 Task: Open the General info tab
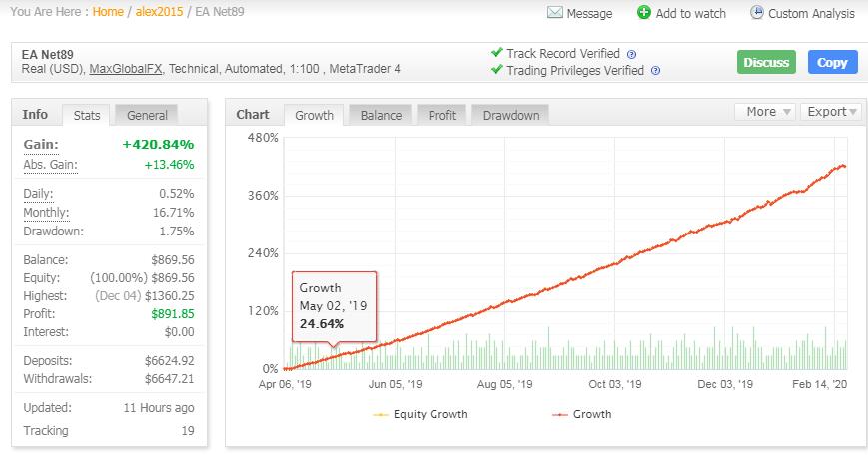[x=146, y=115]
